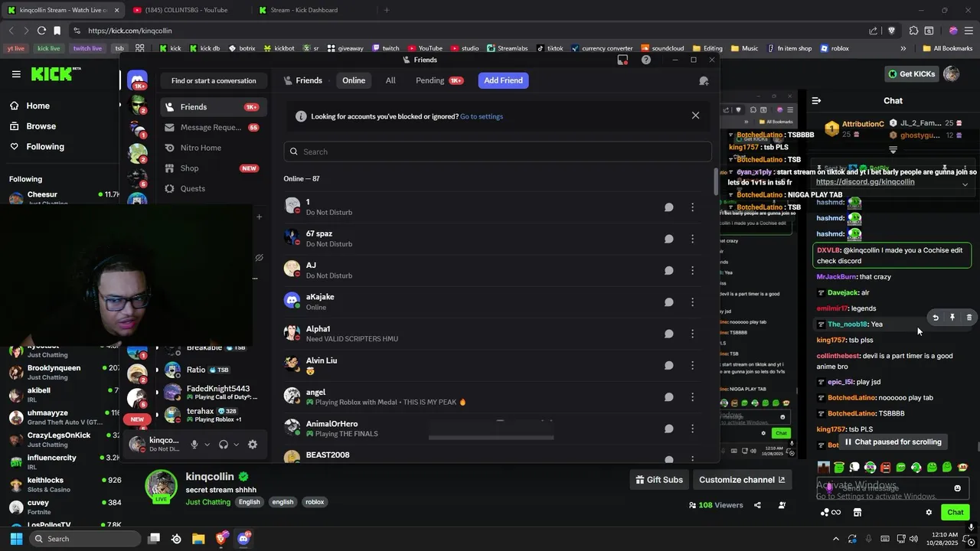
Task: Switch to Kick Dashboard browser tab
Action: 310,10
